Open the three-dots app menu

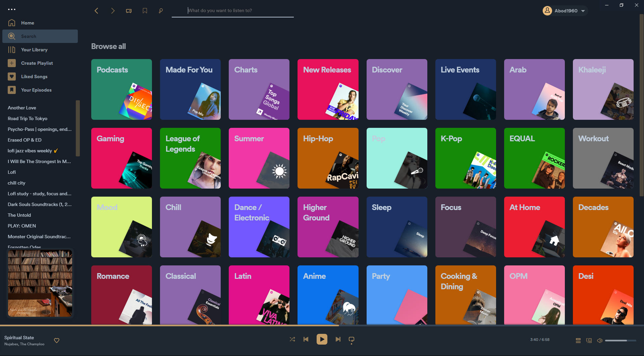(12, 9)
